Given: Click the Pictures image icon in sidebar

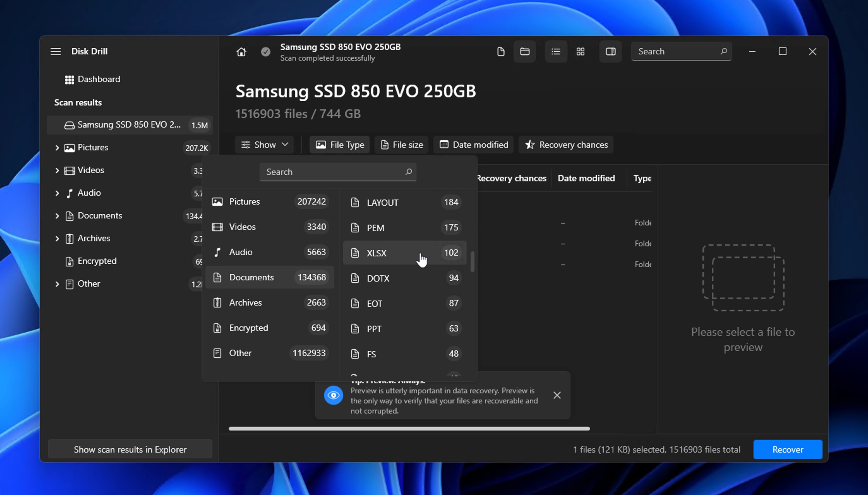Looking at the screenshot, I should 69,148.
